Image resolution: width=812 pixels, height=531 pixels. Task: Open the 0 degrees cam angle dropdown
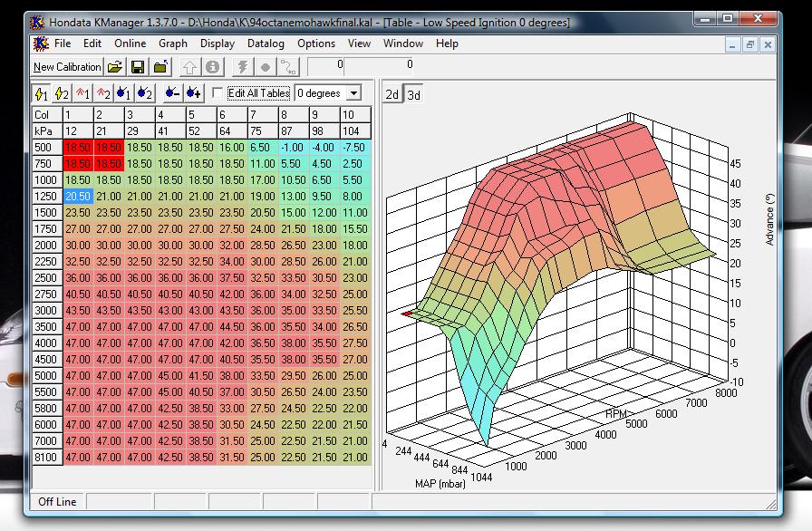click(x=353, y=93)
